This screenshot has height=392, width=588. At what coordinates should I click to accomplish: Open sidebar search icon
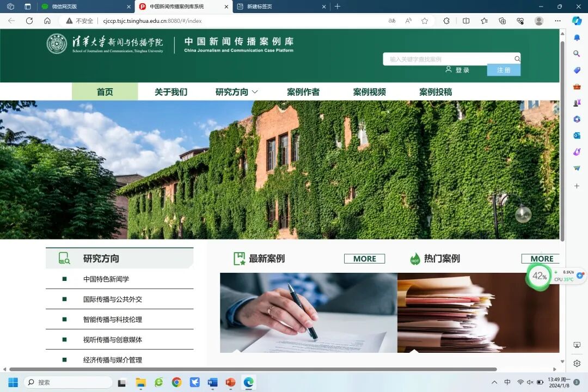[x=577, y=54]
